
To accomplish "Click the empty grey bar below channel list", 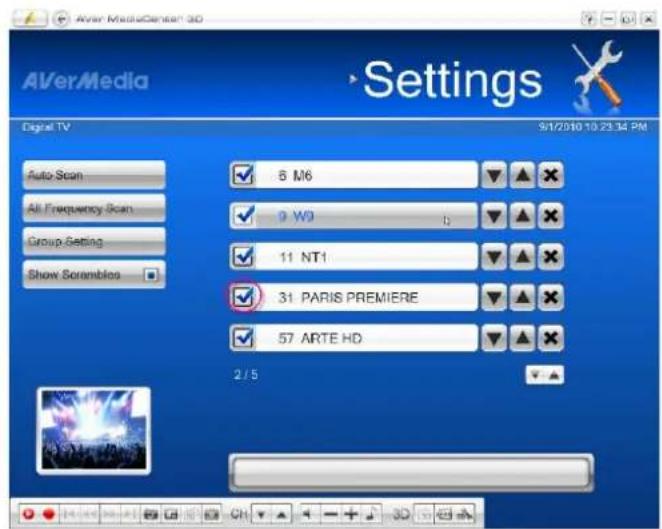I will coord(411,473).
